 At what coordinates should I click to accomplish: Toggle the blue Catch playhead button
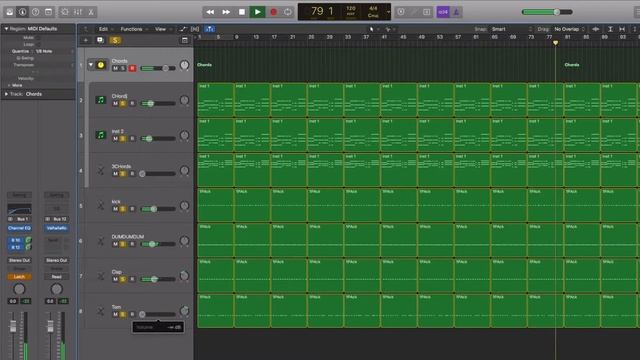[x=209, y=29]
